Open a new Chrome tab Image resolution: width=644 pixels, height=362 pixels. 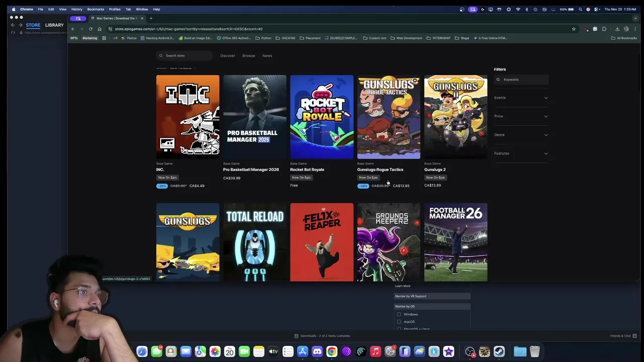click(x=151, y=18)
